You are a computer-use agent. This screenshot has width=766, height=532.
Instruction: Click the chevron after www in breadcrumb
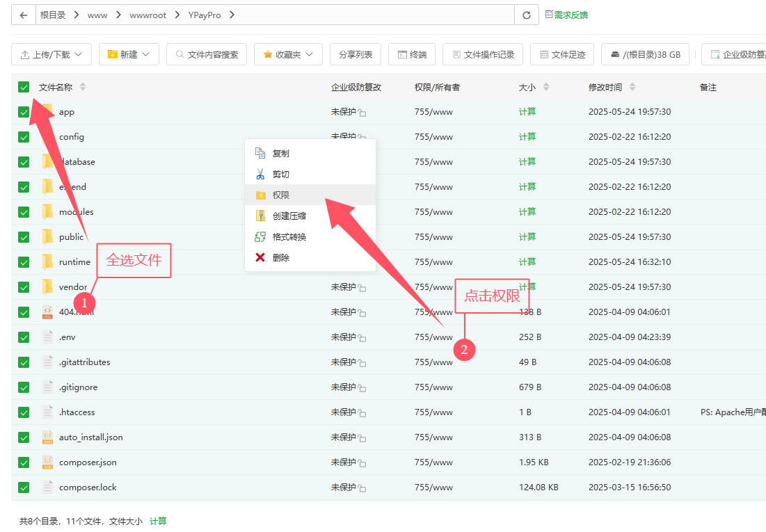click(x=118, y=15)
